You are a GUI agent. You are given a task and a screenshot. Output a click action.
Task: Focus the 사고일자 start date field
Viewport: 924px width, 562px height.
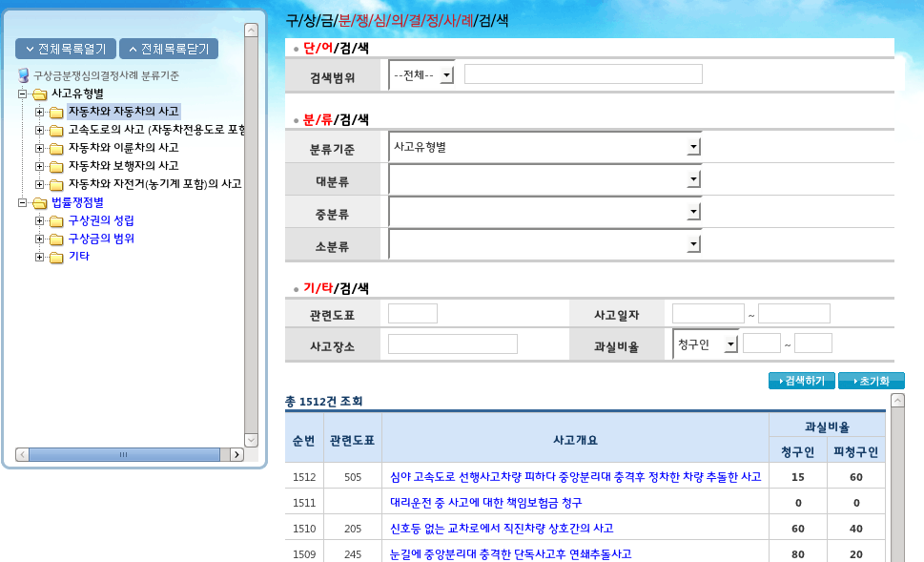click(708, 313)
